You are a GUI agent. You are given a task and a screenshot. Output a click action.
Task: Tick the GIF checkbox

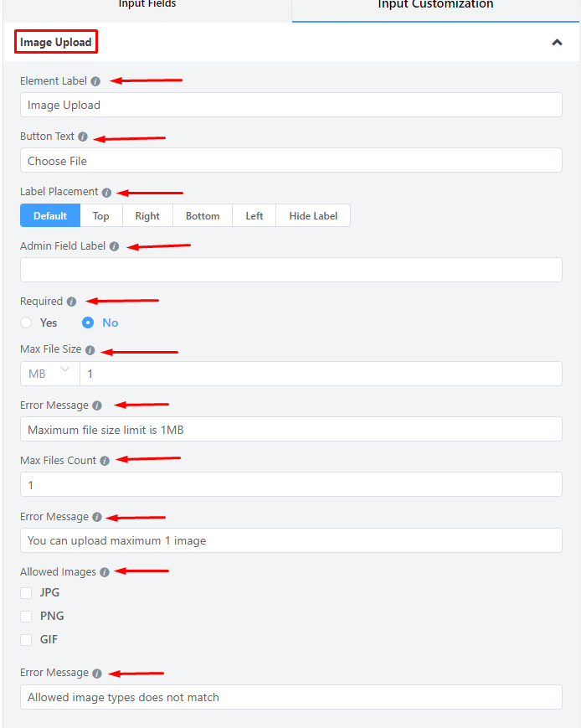click(x=27, y=640)
